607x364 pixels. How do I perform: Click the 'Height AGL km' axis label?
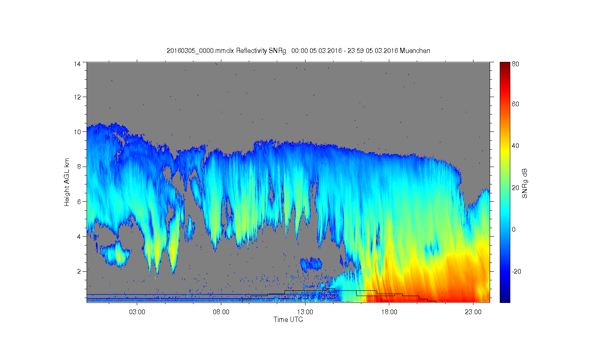(x=67, y=182)
